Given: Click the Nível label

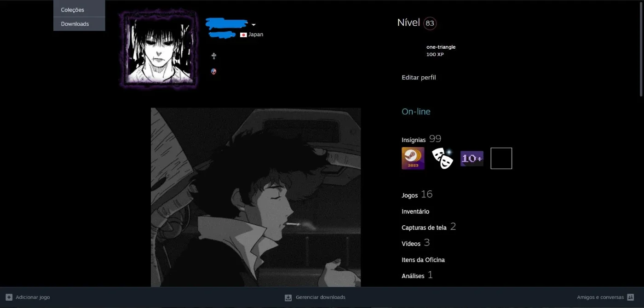Looking at the screenshot, I should (408, 23).
